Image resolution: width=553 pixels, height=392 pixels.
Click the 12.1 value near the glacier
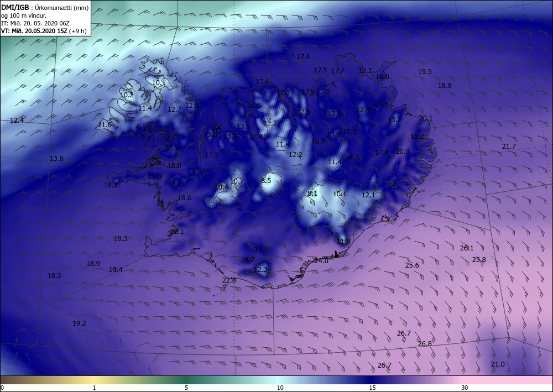(x=368, y=195)
